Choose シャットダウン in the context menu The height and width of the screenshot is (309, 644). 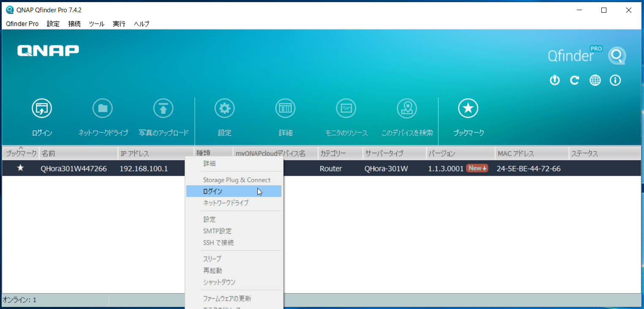click(x=234, y=282)
